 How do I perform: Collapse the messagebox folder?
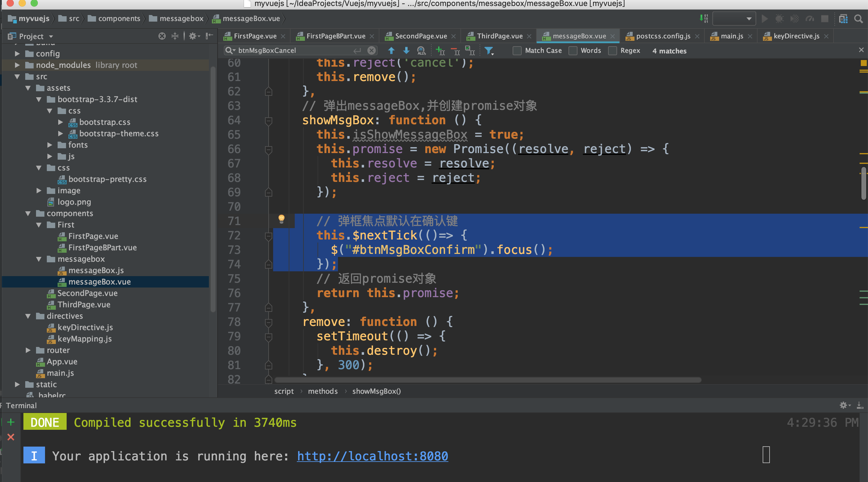(x=39, y=259)
